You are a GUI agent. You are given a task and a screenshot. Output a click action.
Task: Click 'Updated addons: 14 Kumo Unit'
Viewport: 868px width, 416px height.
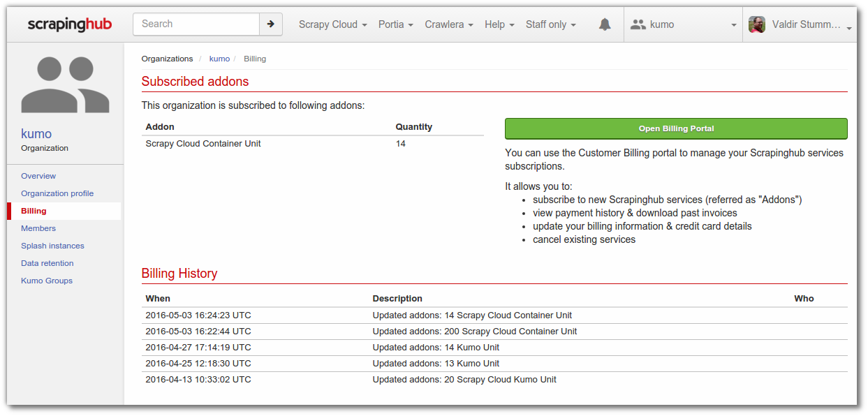point(436,348)
